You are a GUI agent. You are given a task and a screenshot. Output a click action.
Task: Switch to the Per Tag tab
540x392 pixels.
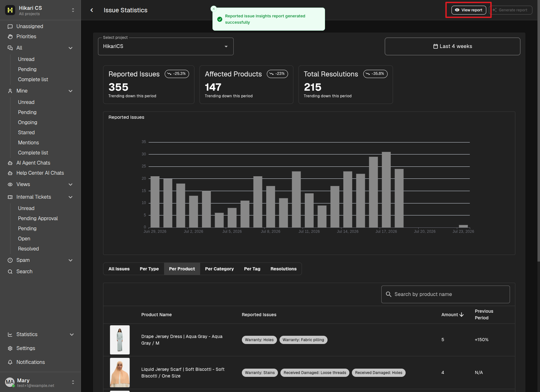pyautogui.click(x=252, y=269)
